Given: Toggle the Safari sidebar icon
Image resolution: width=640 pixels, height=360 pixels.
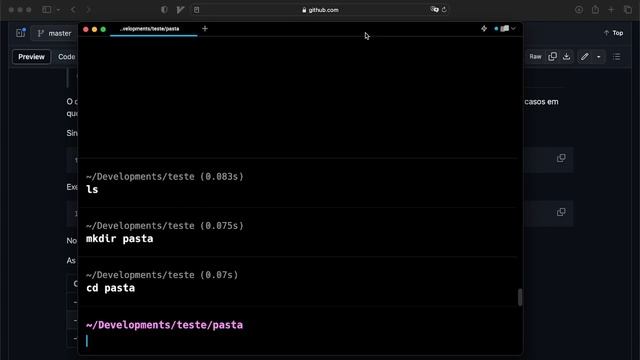Looking at the screenshot, I should point(47,9).
